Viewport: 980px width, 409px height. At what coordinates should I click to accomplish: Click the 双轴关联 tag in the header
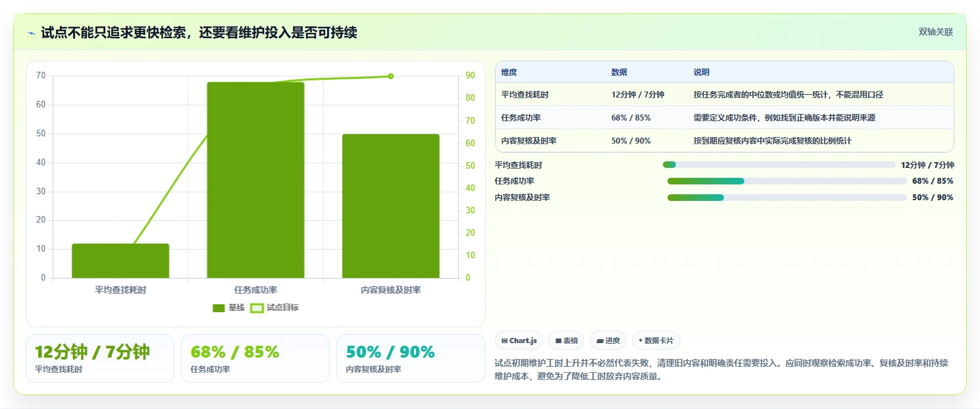tap(935, 32)
